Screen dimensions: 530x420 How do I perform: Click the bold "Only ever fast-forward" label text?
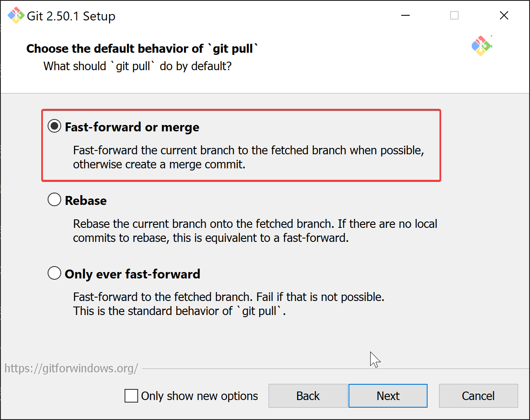[132, 274]
